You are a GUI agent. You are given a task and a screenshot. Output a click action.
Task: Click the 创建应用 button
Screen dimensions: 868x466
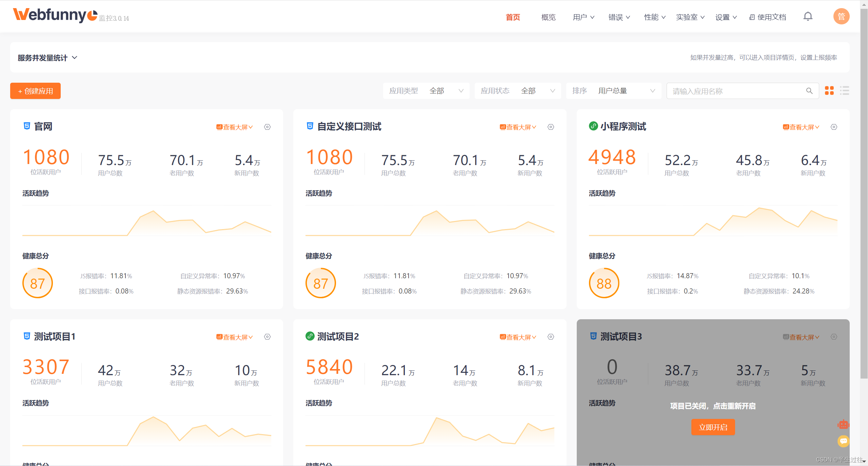36,91
